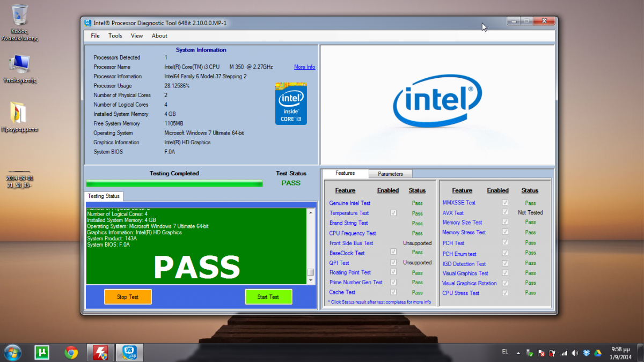This screenshot has height=362, width=644.
Task: Click the Not Tested status for AVX Test
Action: tap(530, 213)
